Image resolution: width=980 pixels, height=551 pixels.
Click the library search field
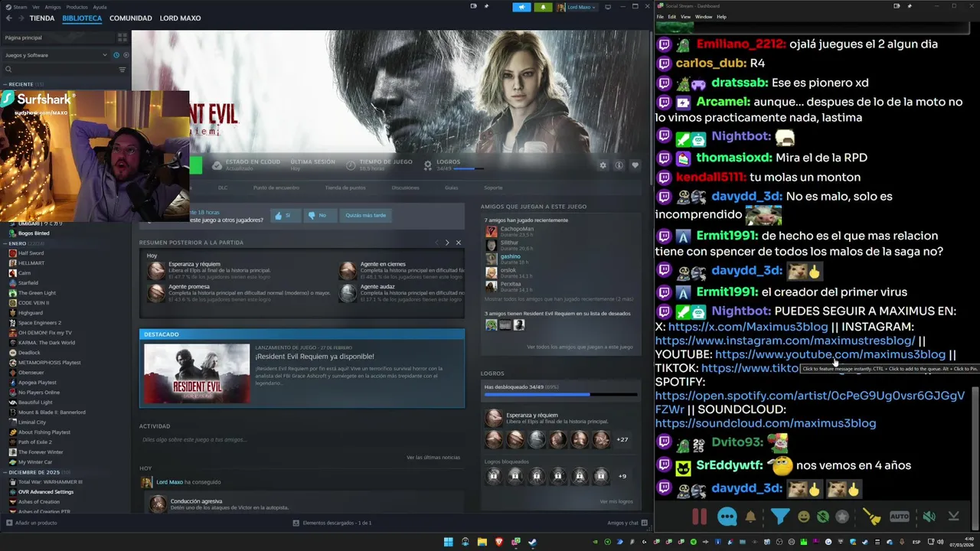click(x=60, y=70)
